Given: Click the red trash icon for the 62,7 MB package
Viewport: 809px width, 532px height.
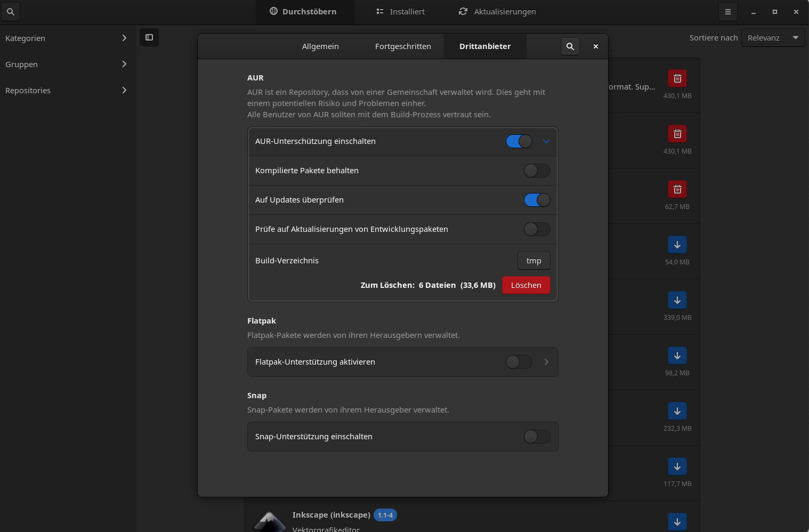Looking at the screenshot, I should [677, 189].
